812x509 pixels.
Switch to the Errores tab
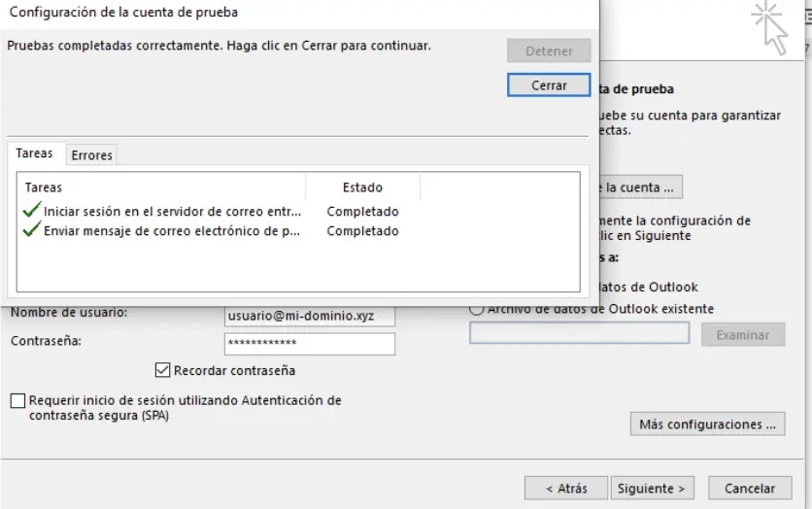(91, 154)
